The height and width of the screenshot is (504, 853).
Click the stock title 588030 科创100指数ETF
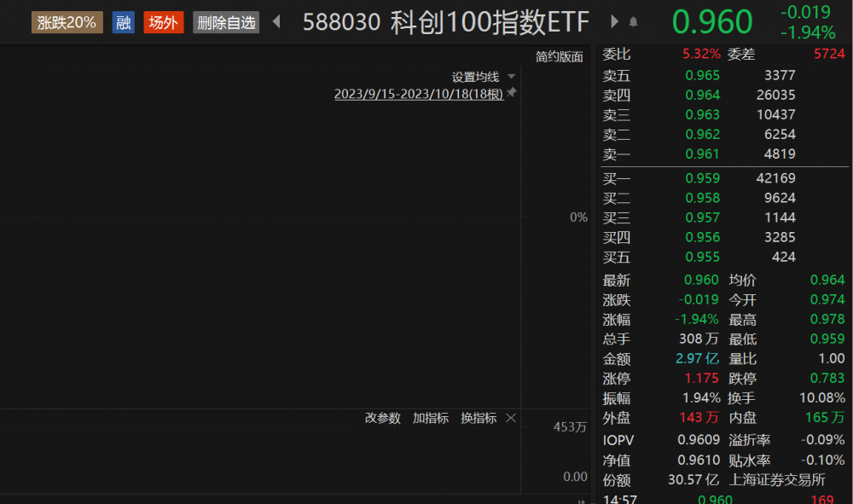(445, 22)
